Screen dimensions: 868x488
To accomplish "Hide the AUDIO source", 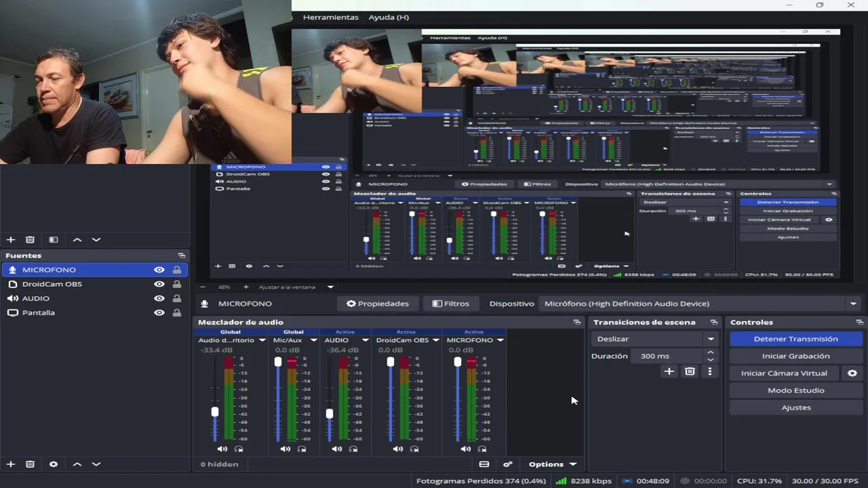I will tap(159, 298).
